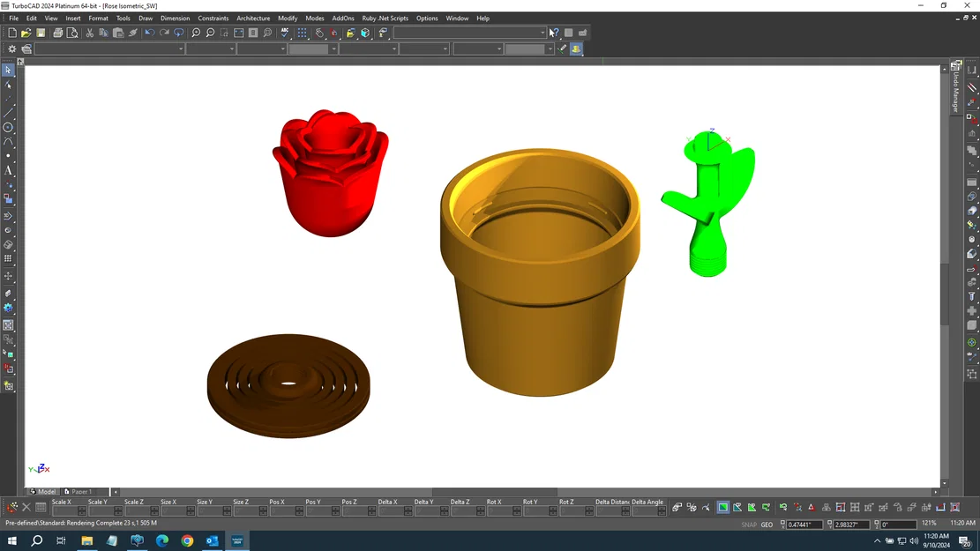Click the Undo arrow icon
980x551 pixels.
pyautogui.click(x=149, y=32)
